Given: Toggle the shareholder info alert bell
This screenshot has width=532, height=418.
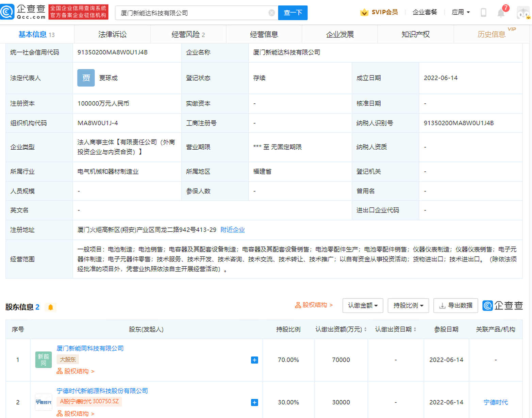Looking at the screenshot, I should pyautogui.click(x=51, y=307).
